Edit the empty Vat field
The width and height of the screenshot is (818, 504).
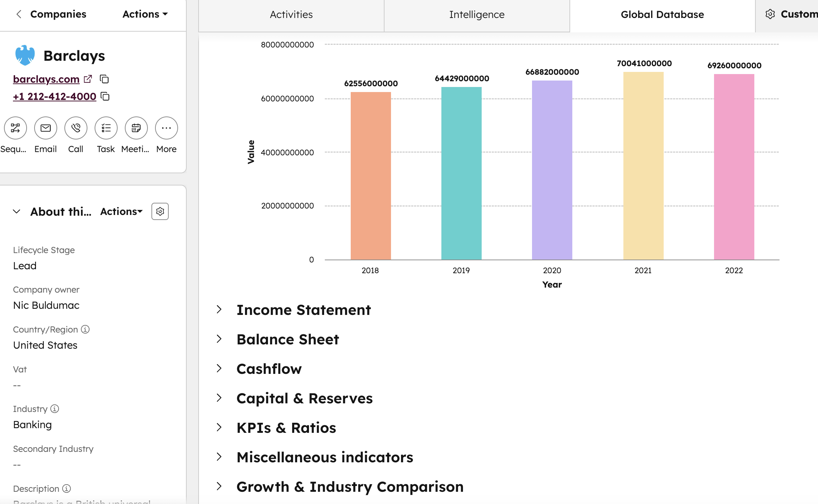[17, 385]
